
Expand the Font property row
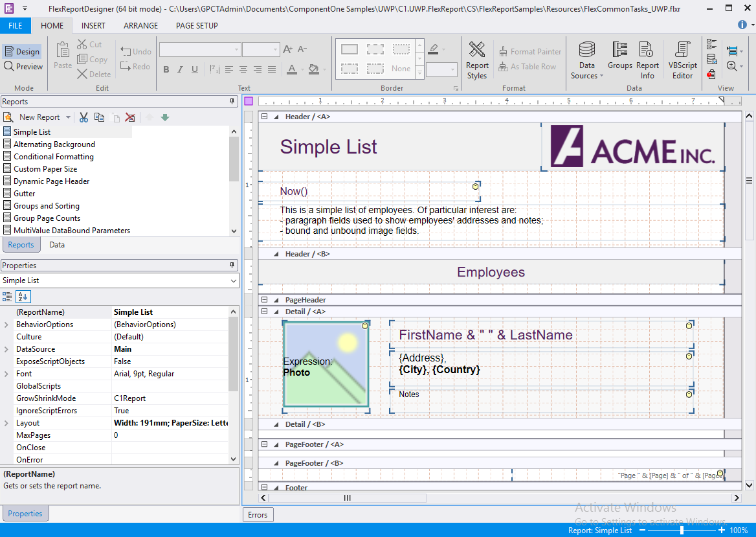[6, 374]
